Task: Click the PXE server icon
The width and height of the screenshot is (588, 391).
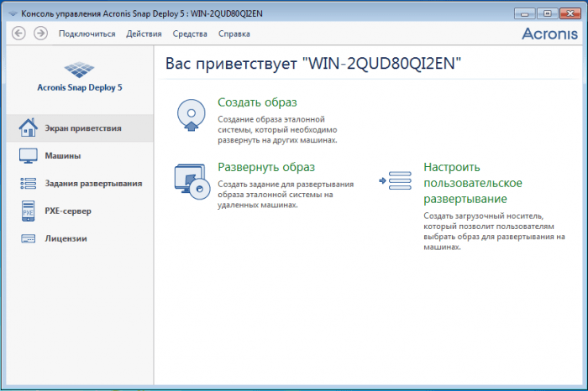Action: click(28, 211)
